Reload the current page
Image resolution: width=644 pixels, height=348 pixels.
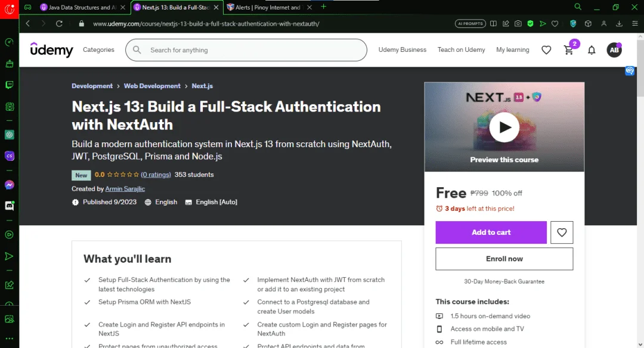coord(59,24)
